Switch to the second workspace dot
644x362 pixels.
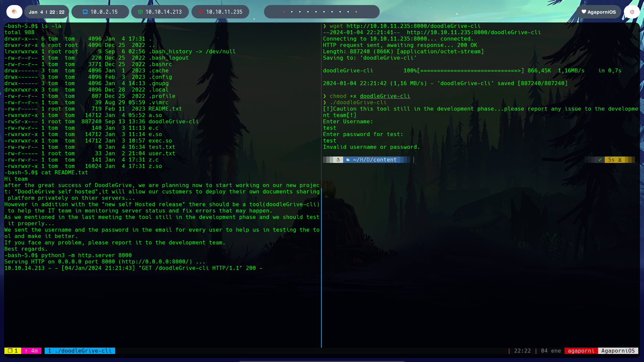pyautogui.click(x=292, y=12)
